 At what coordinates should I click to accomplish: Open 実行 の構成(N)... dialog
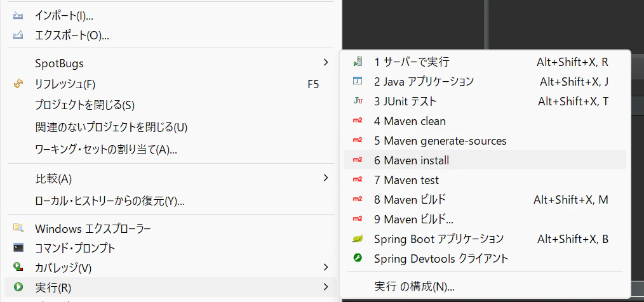485,287
